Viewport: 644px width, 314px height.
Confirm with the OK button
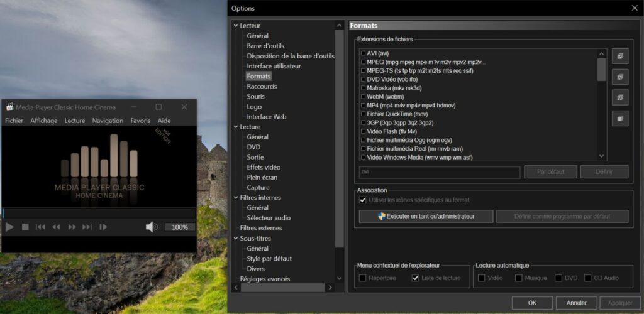click(532, 303)
